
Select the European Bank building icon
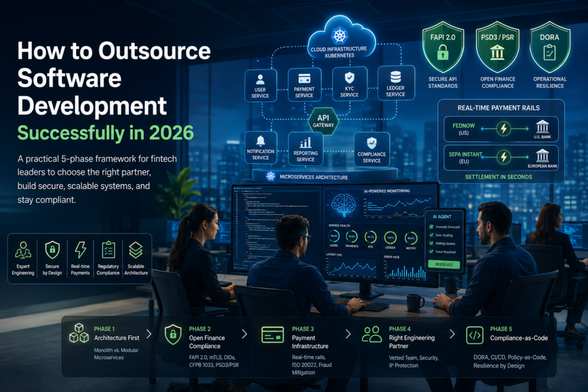542,155
